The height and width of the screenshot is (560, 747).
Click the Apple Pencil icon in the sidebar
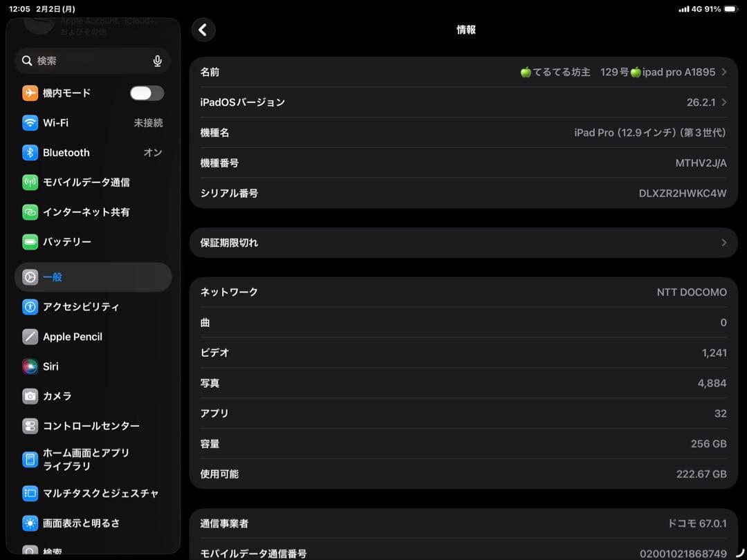click(30, 337)
